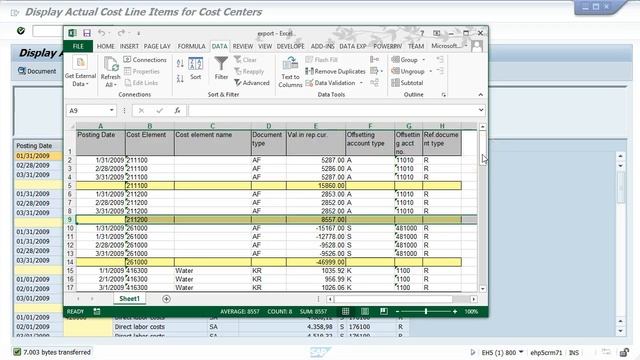Screen dimensions: 640x360
Task: Save the Excel workbook with floppy icon
Action: 87,33
